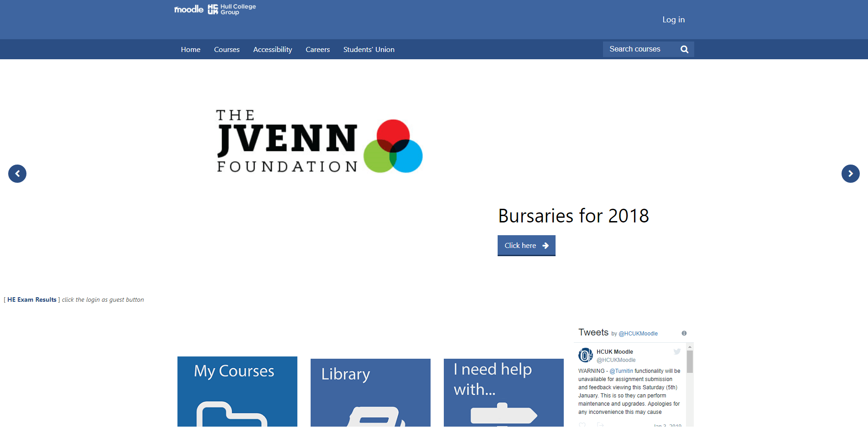This screenshot has width=868, height=428.
Task: Focus the Search courses field
Action: tap(639, 49)
